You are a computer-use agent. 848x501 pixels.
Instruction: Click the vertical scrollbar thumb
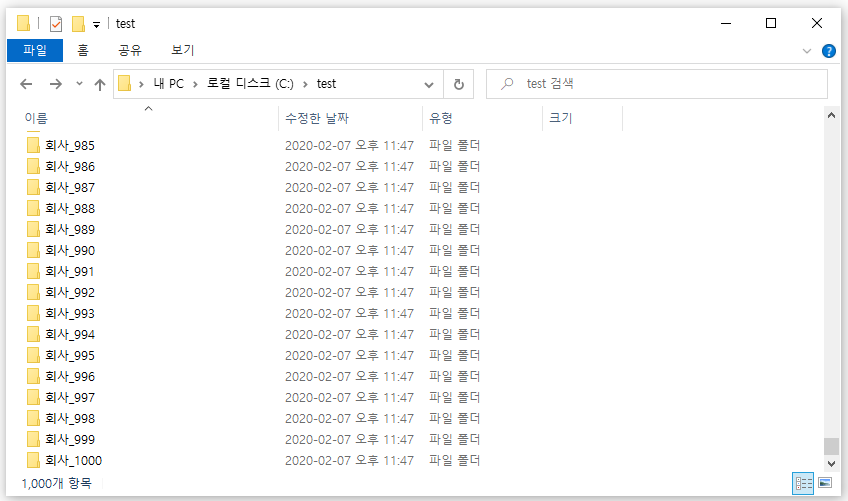pos(831,446)
